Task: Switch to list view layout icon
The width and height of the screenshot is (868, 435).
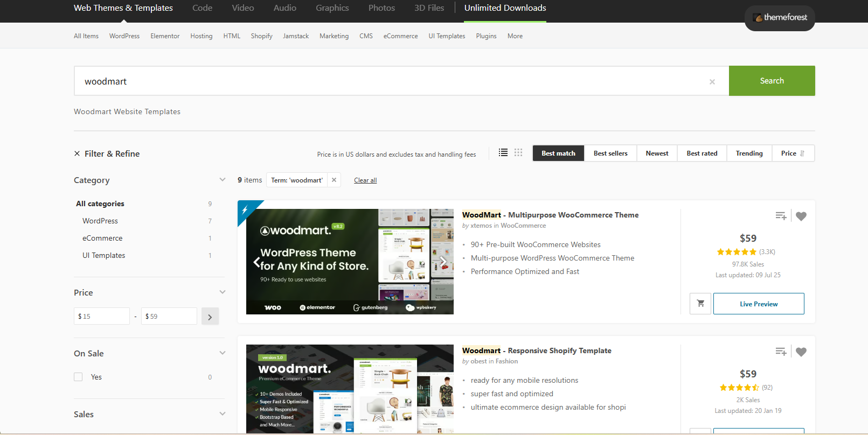Action: tap(503, 153)
